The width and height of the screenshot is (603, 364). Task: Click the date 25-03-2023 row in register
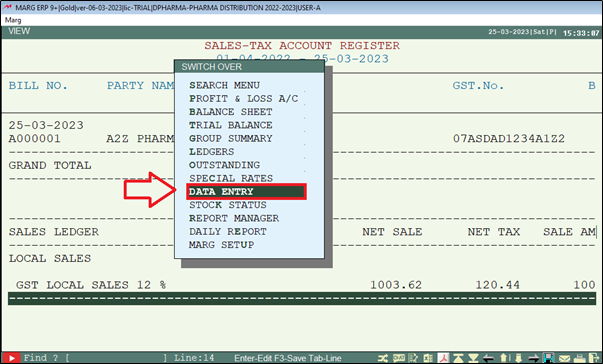click(46, 126)
